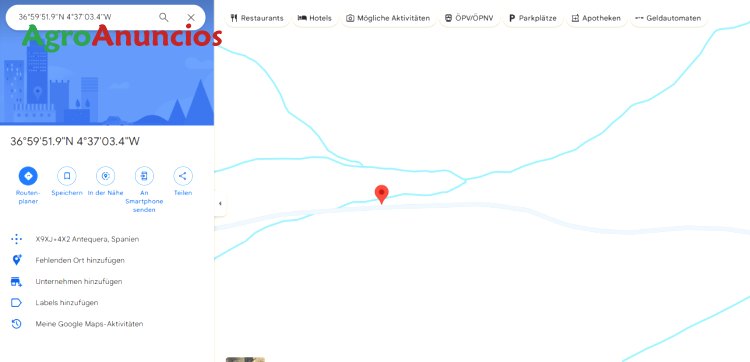Screen dimensions: 750x362
Task: Select ÖPV/ÖPNV transit chip
Action: coord(469,18)
